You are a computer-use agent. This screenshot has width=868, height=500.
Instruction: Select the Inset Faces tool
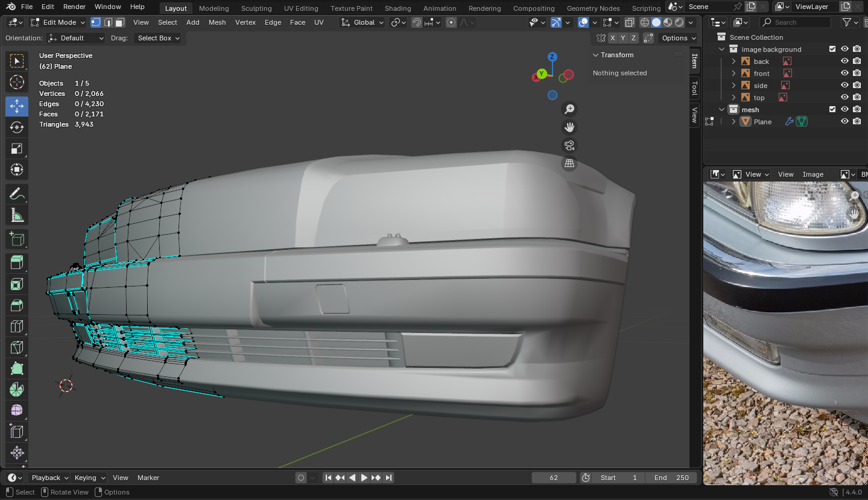pos(17,284)
